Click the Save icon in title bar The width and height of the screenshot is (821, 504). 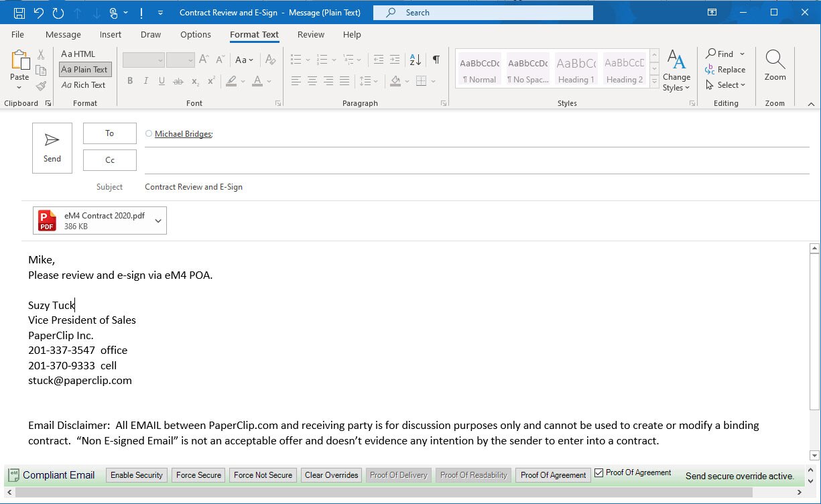coord(19,13)
